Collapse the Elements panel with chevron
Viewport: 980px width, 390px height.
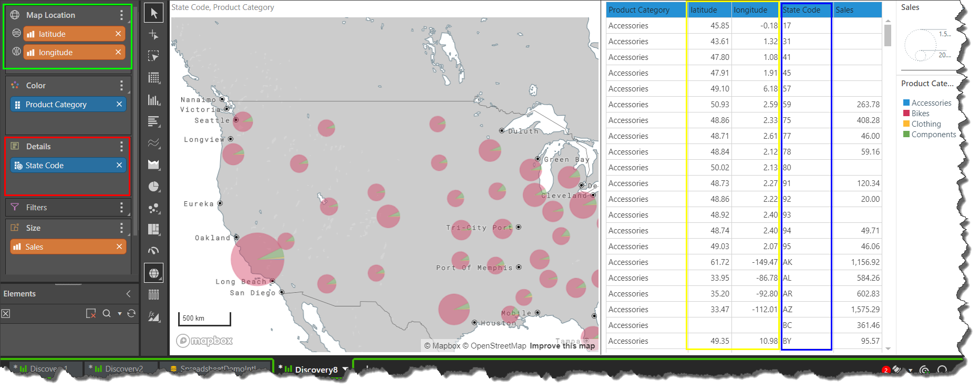128,294
